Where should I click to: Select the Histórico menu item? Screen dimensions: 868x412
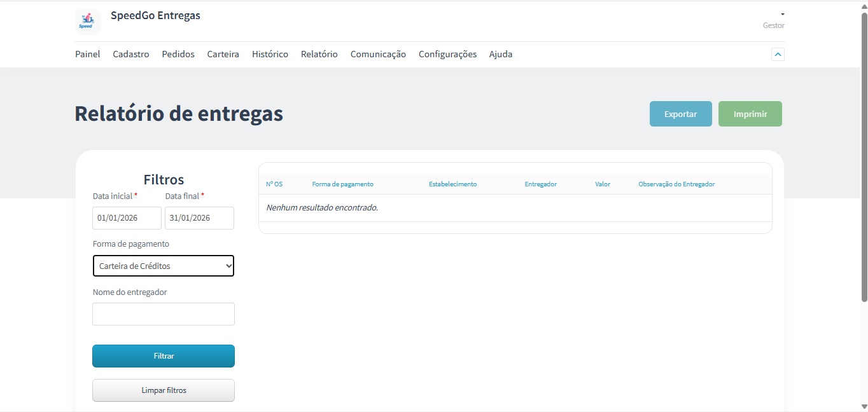click(270, 55)
